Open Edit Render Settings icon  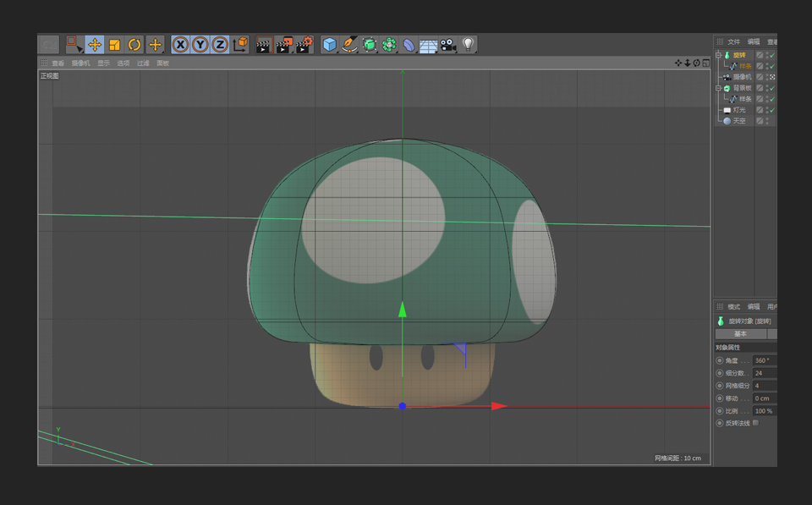304,45
